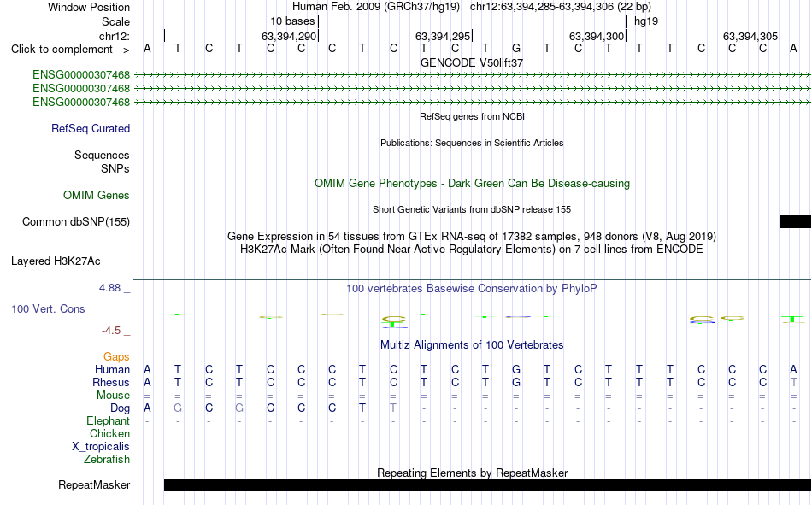Image resolution: width=812 pixels, height=505 pixels.
Task: Select the SNPs track label
Action: [115, 168]
